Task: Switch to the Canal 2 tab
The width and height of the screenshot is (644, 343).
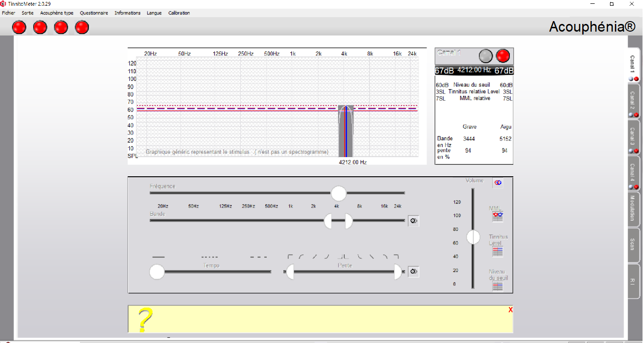Action: (x=633, y=101)
